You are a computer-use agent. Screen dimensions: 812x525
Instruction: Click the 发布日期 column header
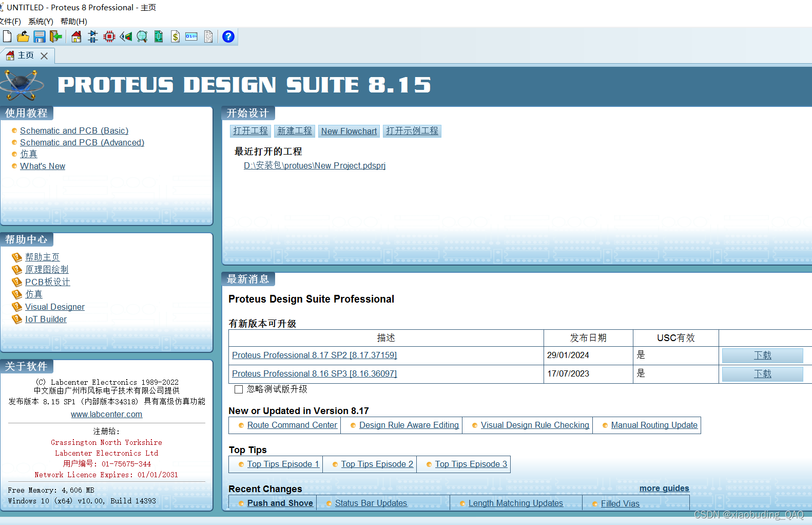click(x=588, y=338)
